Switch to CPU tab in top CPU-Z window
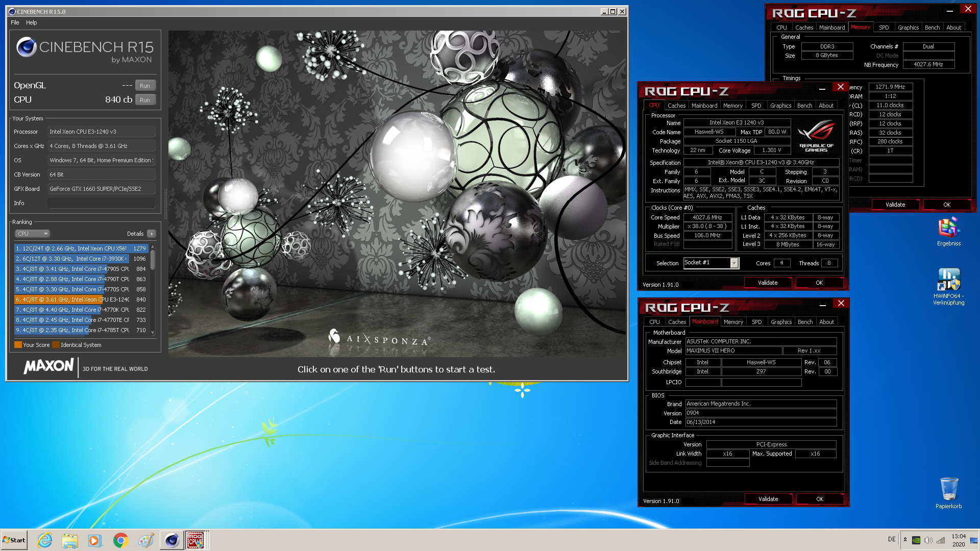The width and height of the screenshot is (980, 551). point(781,28)
